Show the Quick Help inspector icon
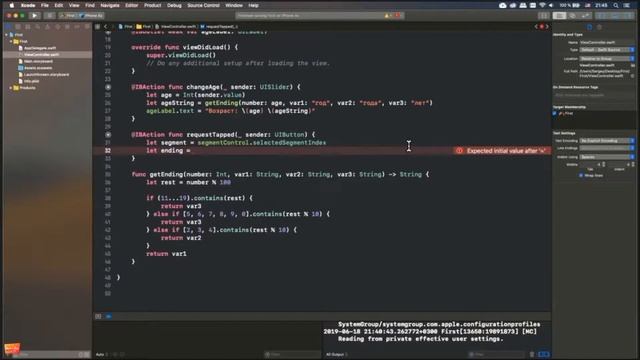 pos(599,27)
